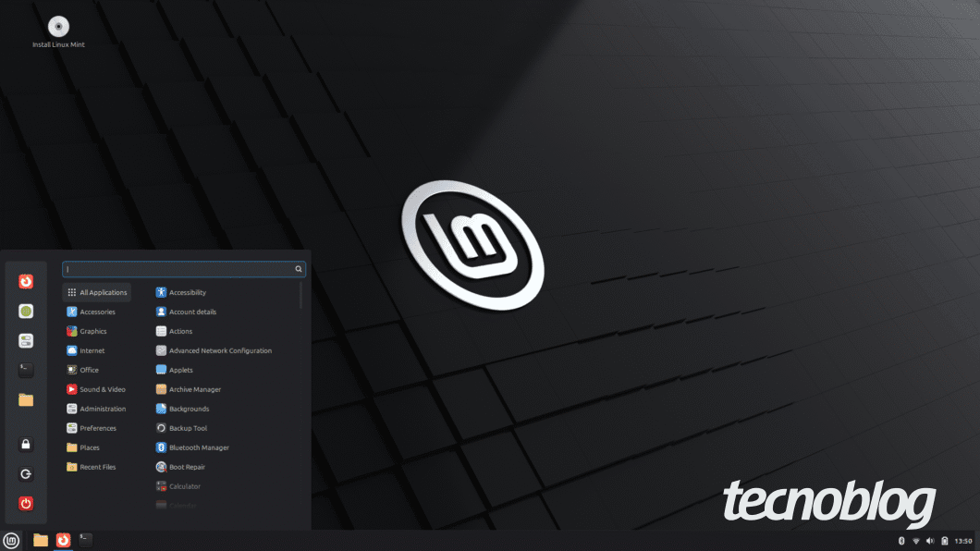Switch to All Applications view
This screenshot has width=980, height=551.
[96, 292]
